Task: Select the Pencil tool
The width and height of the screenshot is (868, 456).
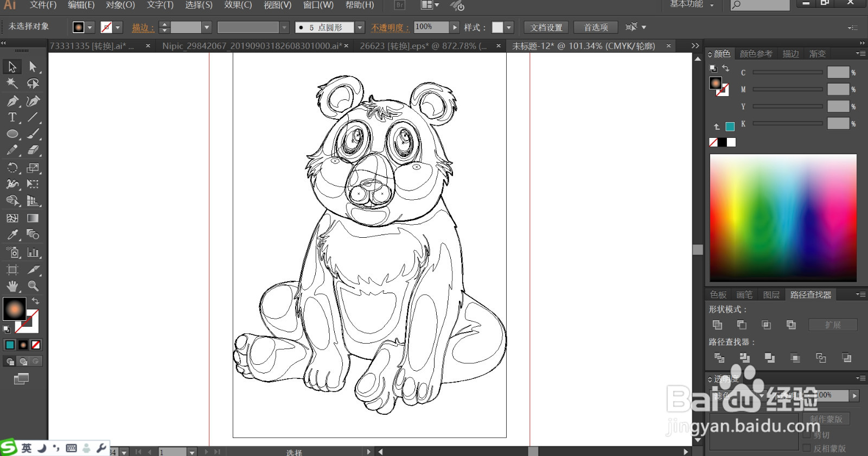Action: click(x=12, y=150)
